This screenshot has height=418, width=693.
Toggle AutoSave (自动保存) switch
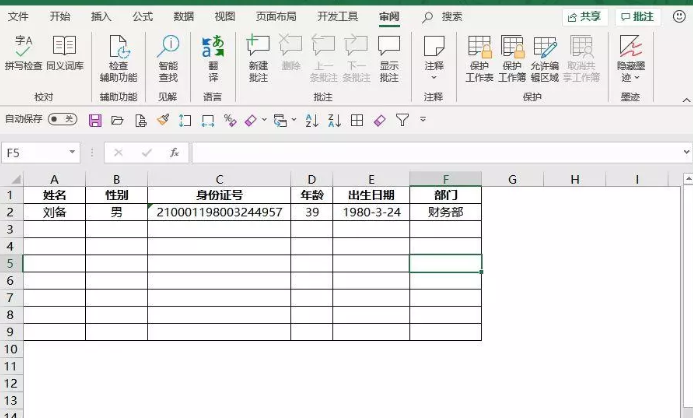[x=62, y=119]
